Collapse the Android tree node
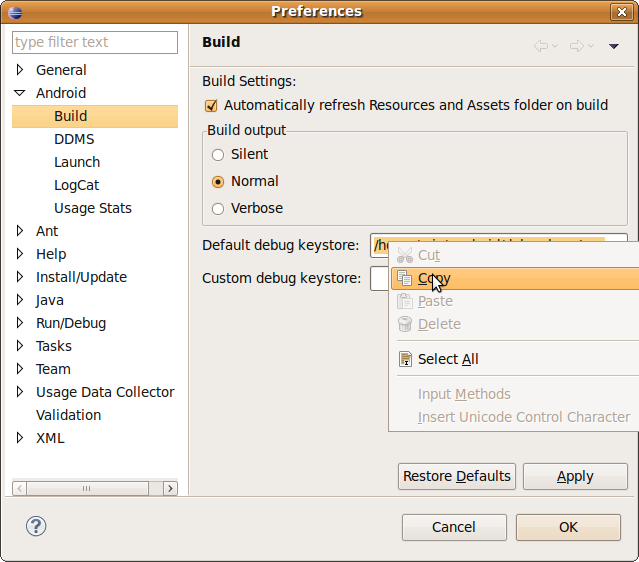The height and width of the screenshot is (562, 639). pyautogui.click(x=19, y=93)
